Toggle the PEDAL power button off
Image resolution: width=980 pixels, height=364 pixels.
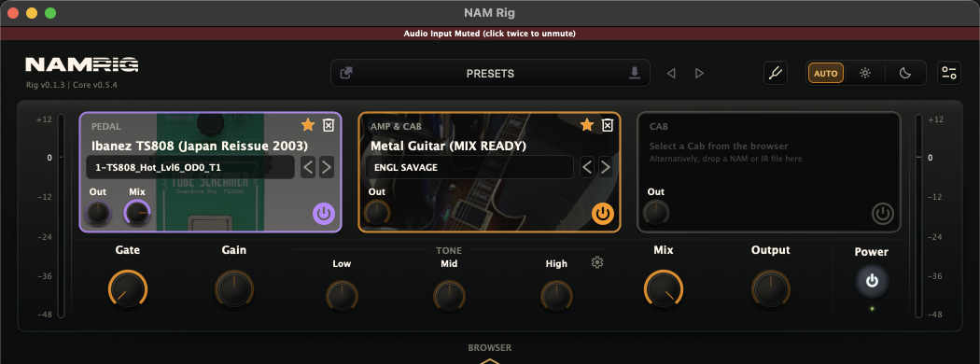pyautogui.click(x=323, y=214)
